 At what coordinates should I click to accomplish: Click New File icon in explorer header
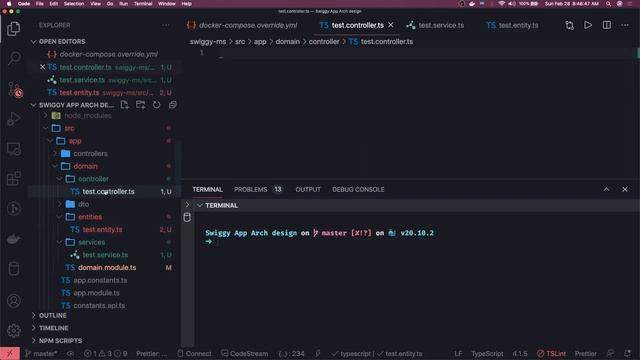tap(124, 105)
